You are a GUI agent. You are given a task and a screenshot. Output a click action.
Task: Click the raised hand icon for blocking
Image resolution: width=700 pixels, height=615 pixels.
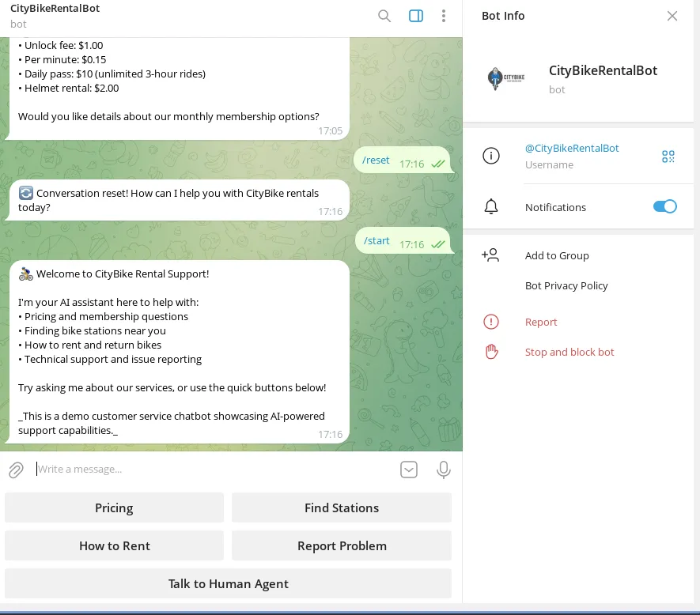[491, 352]
